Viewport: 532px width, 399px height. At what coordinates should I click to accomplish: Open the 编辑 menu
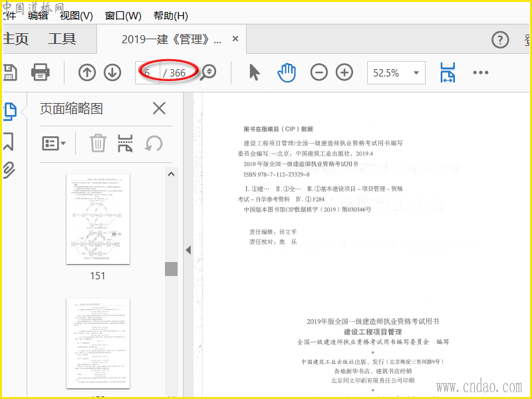38,15
